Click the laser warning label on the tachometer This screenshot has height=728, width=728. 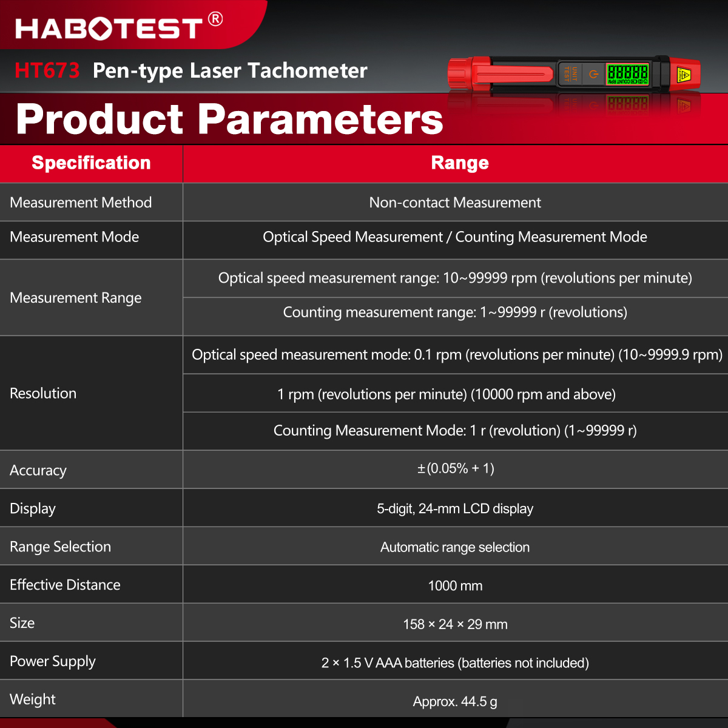(684, 75)
